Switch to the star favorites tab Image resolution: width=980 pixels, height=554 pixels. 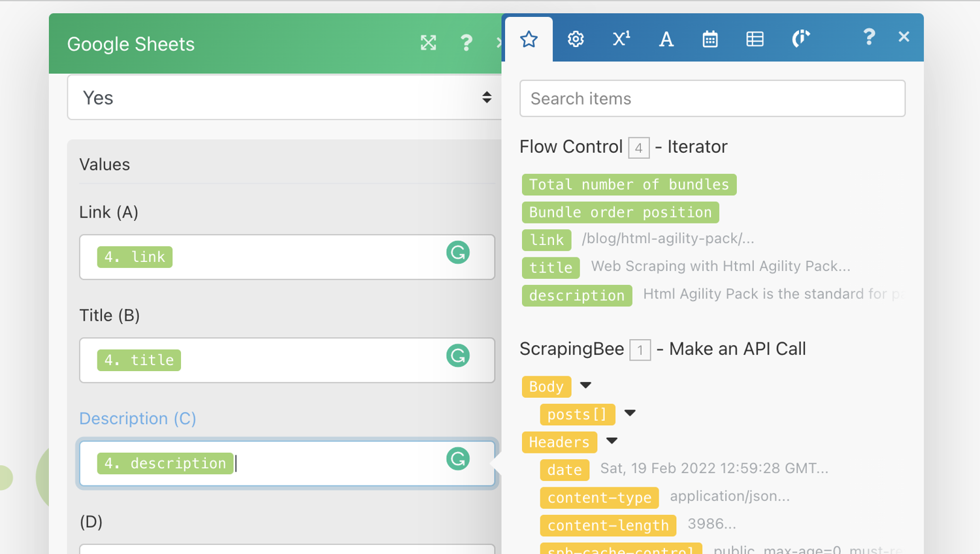(529, 39)
